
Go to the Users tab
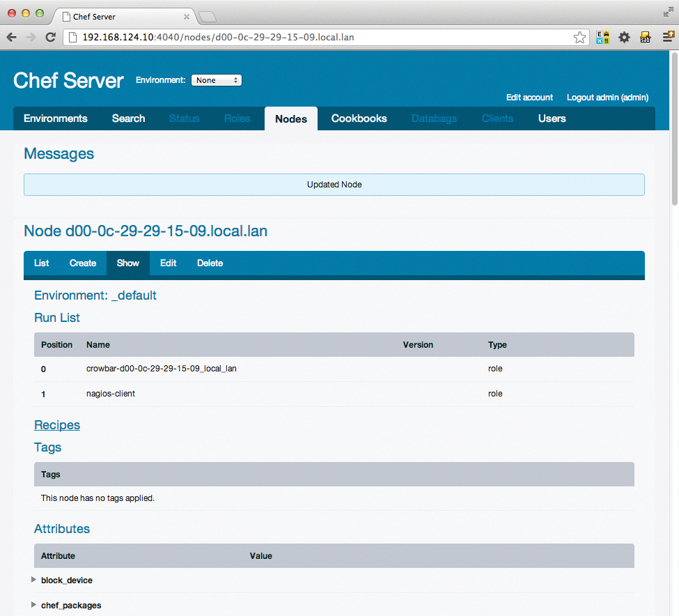[552, 118]
